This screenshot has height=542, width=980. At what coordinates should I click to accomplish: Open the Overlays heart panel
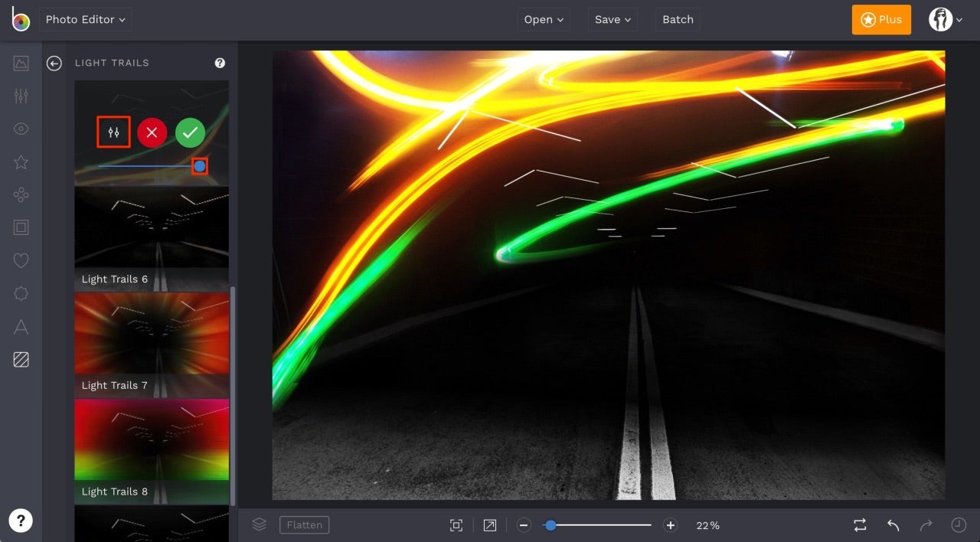(x=21, y=260)
